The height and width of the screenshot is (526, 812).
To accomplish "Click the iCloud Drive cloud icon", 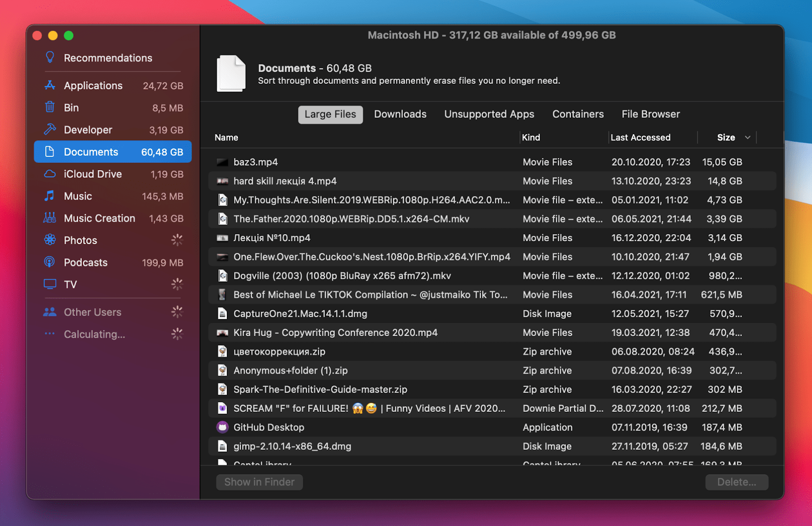I will 50,174.
